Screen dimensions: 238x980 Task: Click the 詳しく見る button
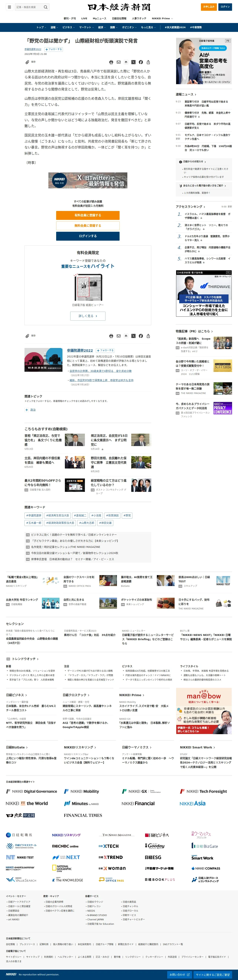pyautogui.click(x=88, y=316)
